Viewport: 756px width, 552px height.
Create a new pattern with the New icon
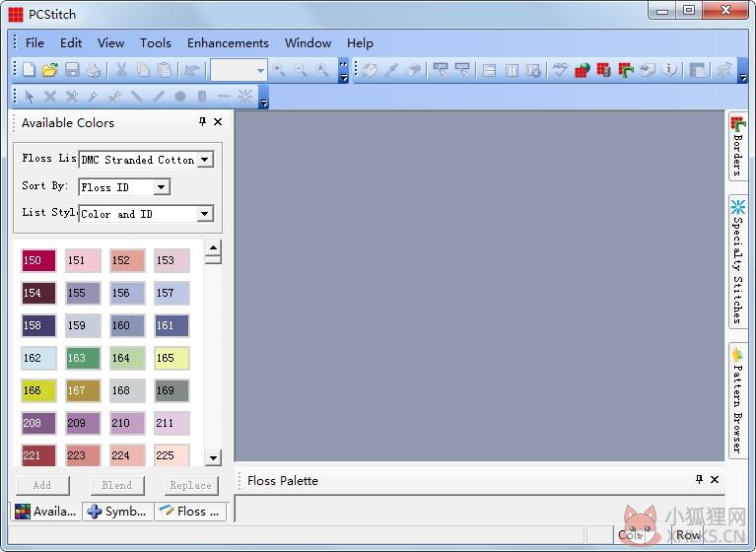(29, 70)
